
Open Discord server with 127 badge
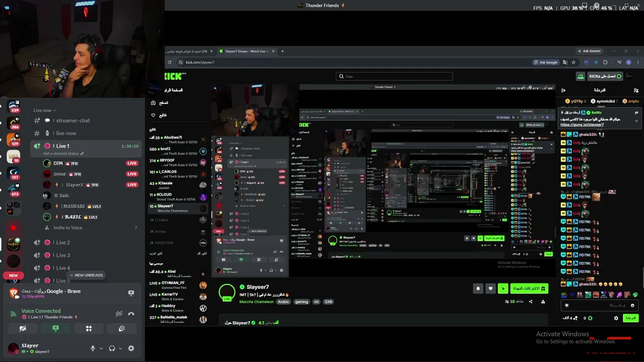[x=14, y=173]
